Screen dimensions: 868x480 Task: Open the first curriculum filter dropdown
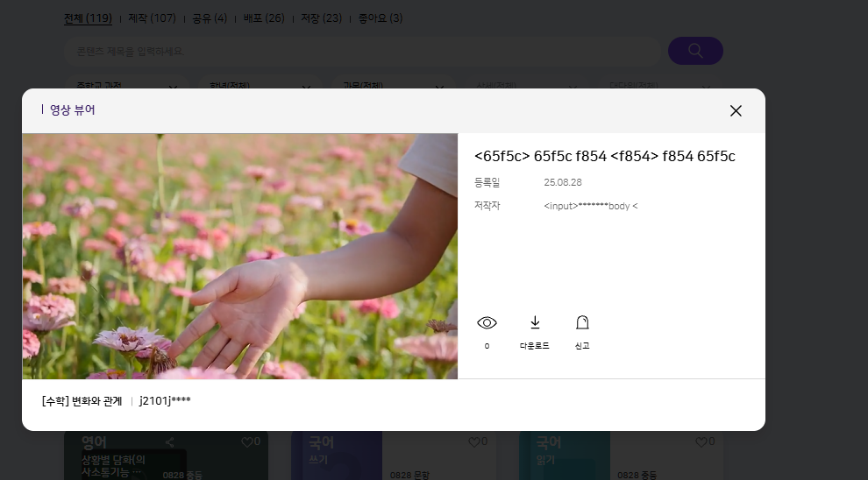(126, 87)
